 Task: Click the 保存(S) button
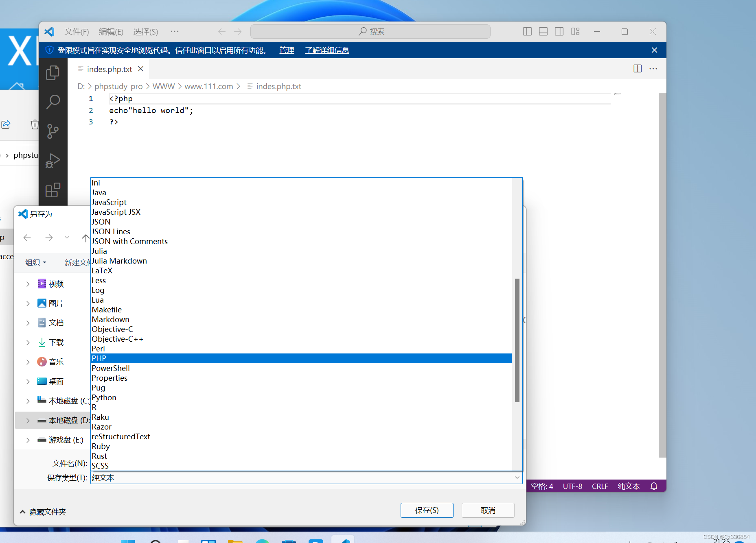427,510
